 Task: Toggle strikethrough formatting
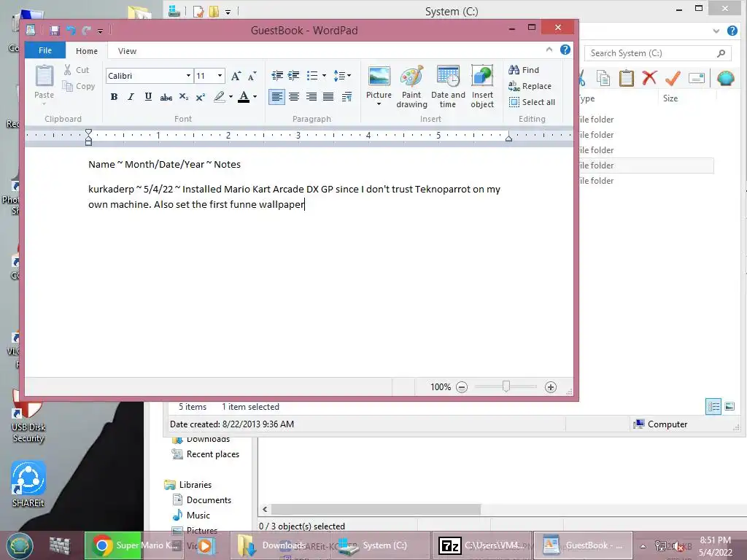[166, 97]
